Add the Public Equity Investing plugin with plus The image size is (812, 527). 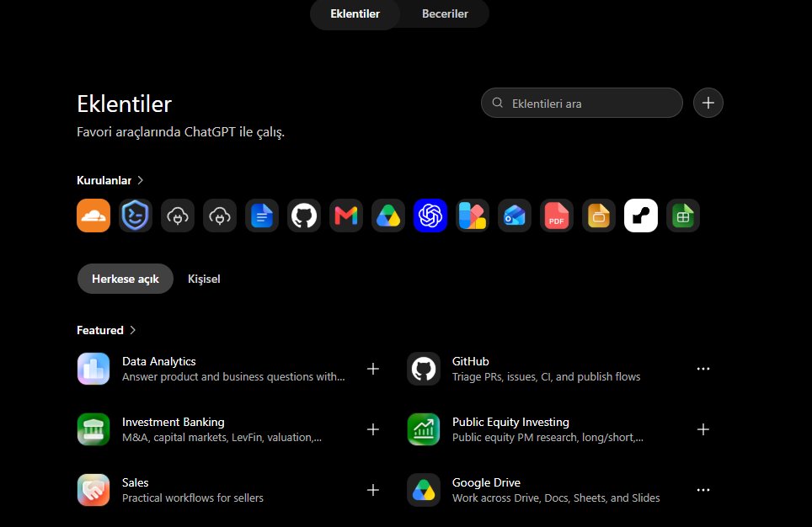click(x=702, y=429)
